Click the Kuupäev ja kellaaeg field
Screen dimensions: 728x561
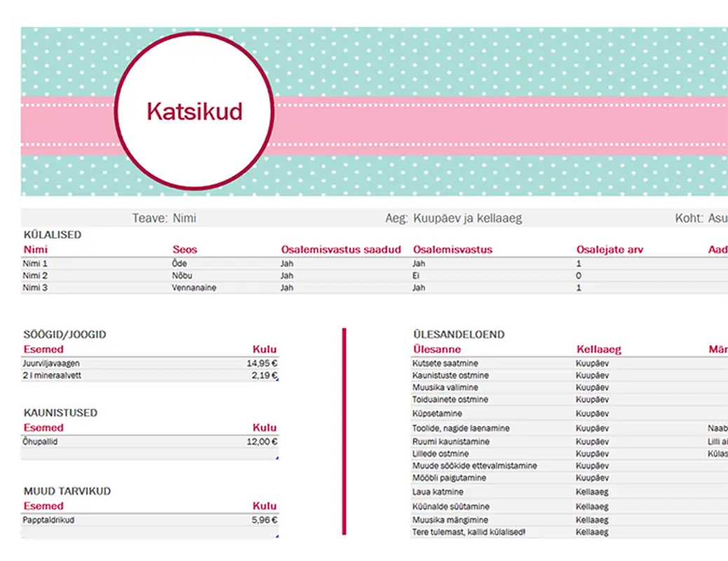(468, 218)
